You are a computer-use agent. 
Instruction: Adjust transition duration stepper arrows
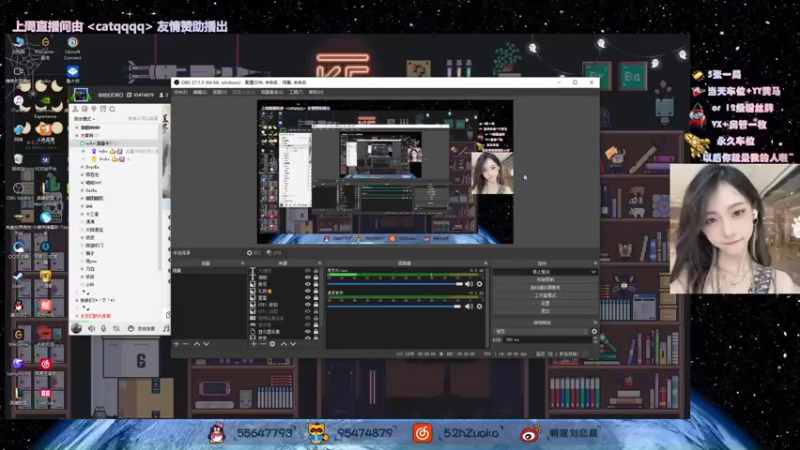(595, 339)
